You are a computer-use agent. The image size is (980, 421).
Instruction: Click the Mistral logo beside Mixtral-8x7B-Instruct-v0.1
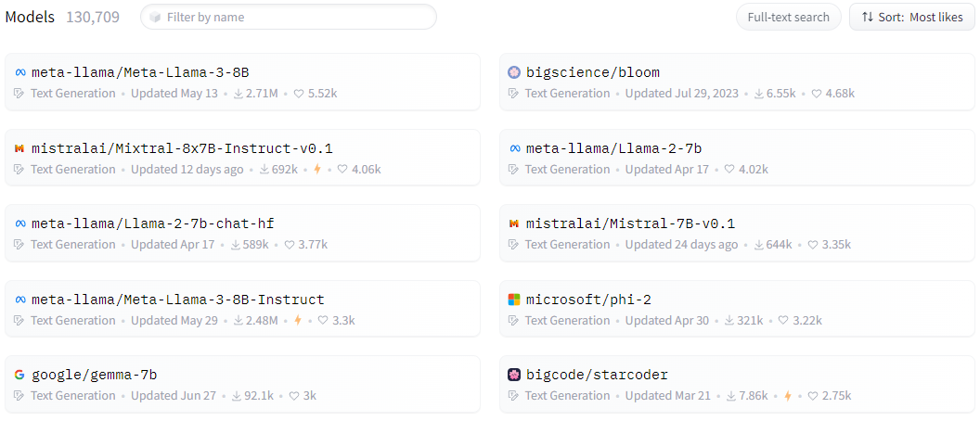(x=19, y=148)
